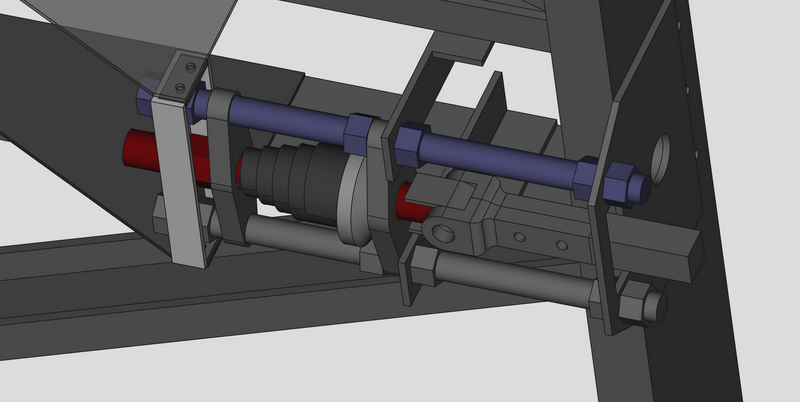Image resolution: width=800 pixels, height=402 pixels.
Task: Select the red cylinder at the far left
Action: 140,149
